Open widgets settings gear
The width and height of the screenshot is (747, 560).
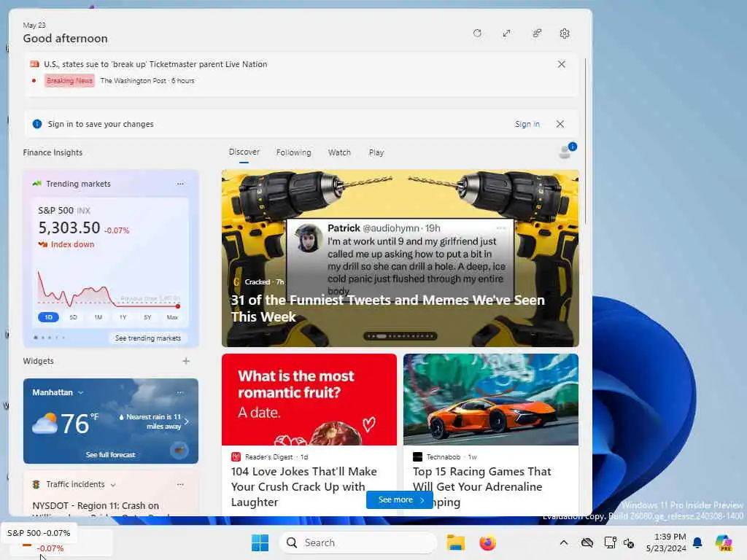click(565, 34)
